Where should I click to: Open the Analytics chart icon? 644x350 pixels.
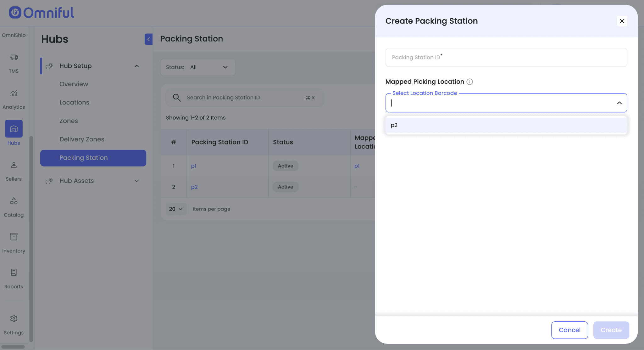pos(14,93)
